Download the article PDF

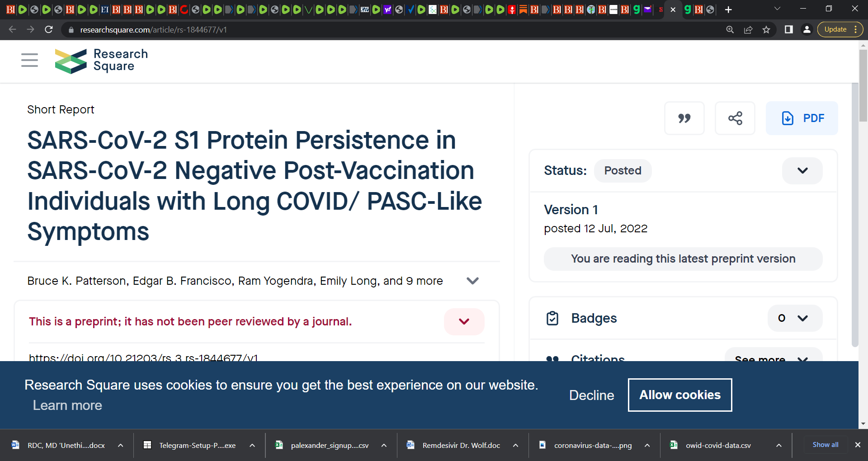click(802, 118)
